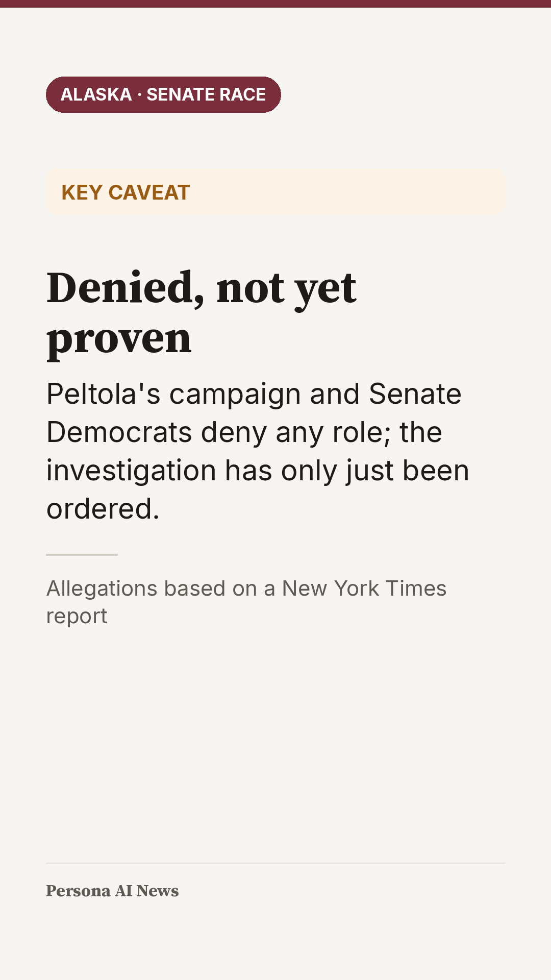Click the short divider below the summary
Screen dimensions: 551x980
(x=82, y=554)
